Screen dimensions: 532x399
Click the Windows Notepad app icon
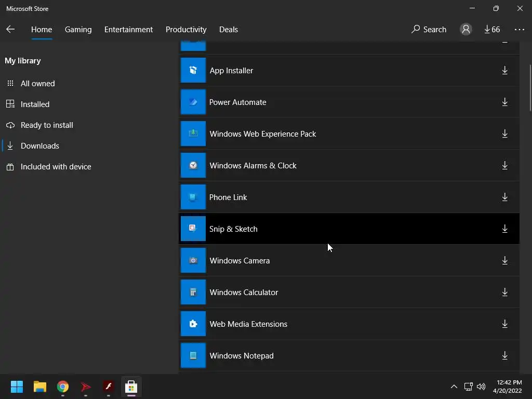193,355
